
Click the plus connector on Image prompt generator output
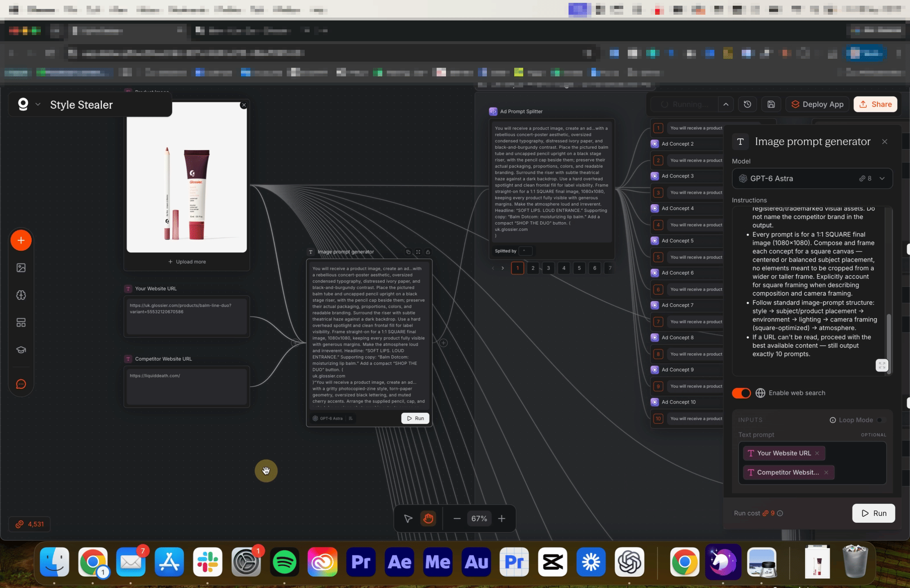click(444, 343)
